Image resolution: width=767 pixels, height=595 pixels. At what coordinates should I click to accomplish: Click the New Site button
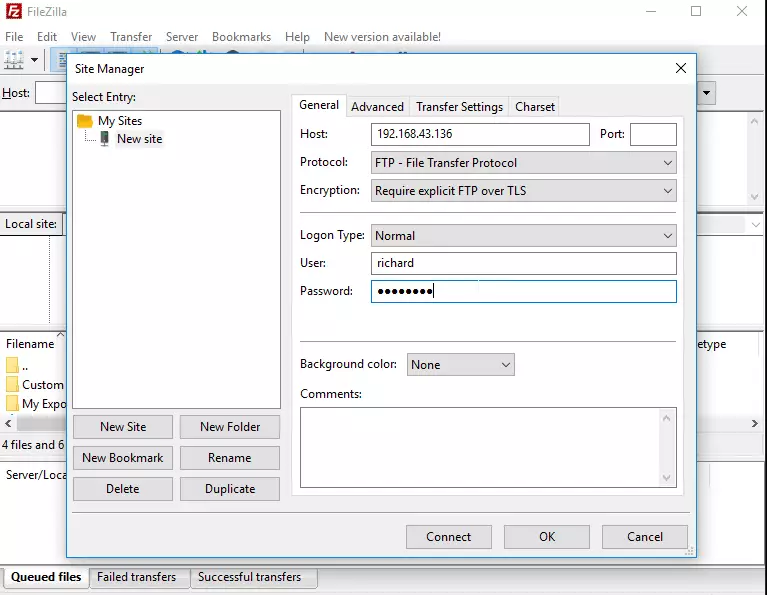tap(123, 427)
